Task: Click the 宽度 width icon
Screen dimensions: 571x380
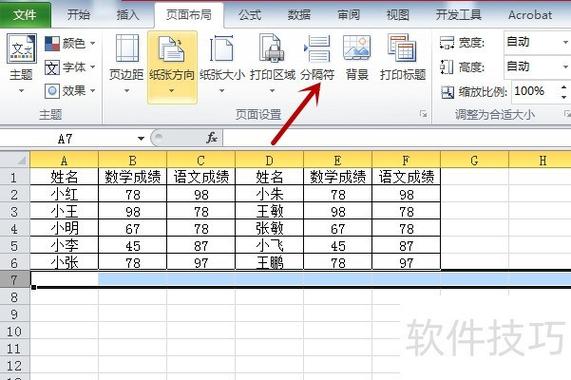Action: click(447, 43)
